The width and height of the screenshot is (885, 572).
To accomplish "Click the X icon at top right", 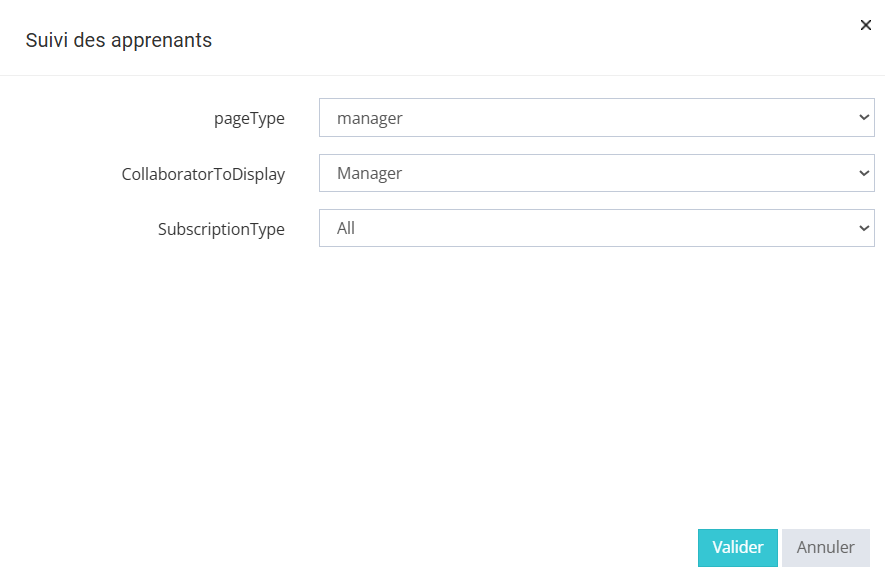I will [866, 25].
